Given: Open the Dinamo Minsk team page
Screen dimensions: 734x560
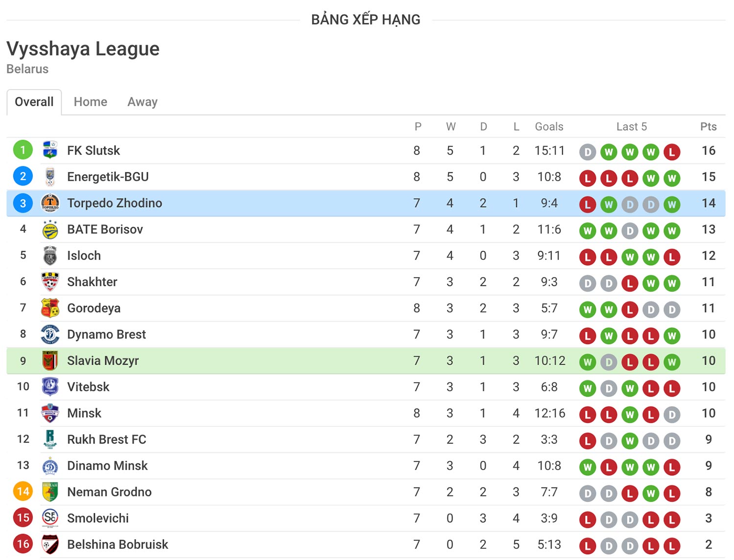Looking at the screenshot, I should point(107,466).
